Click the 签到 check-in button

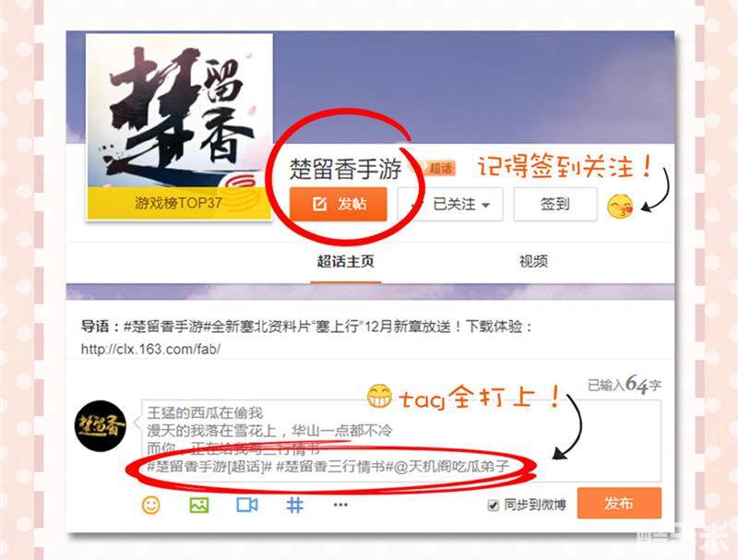(x=555, y=204)
